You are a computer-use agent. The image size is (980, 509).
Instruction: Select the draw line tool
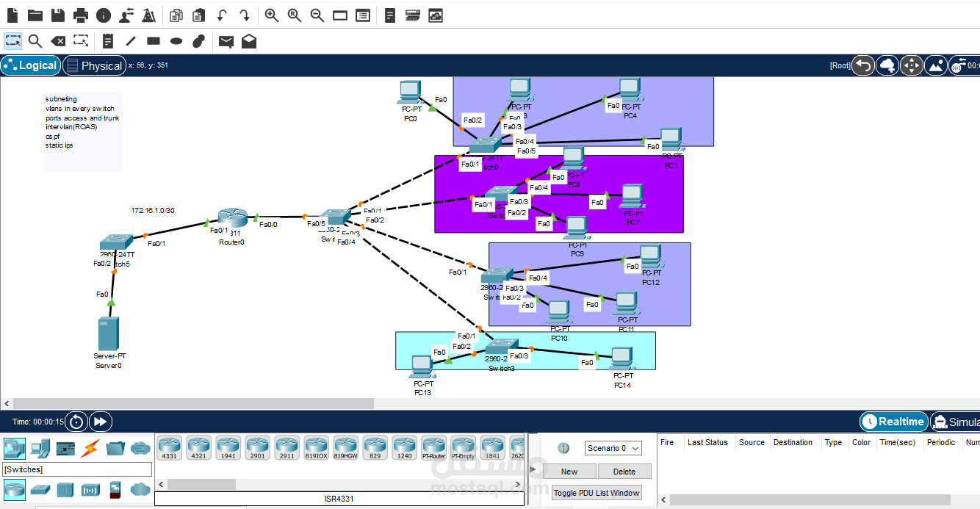131,41
